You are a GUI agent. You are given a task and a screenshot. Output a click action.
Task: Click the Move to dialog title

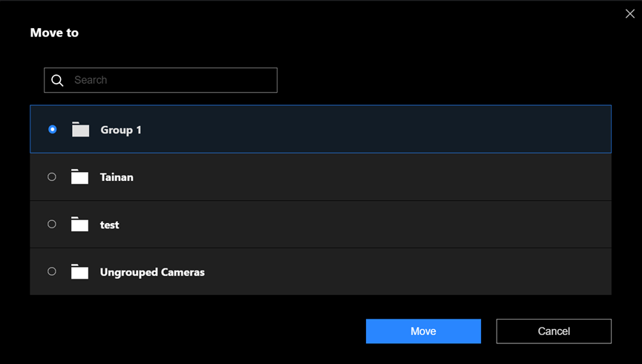(x=54, y=33)
